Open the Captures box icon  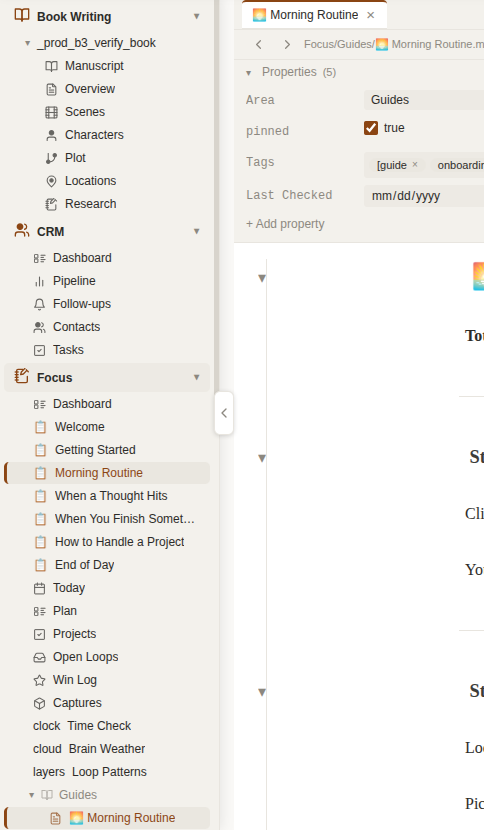(x=39, y=703)
